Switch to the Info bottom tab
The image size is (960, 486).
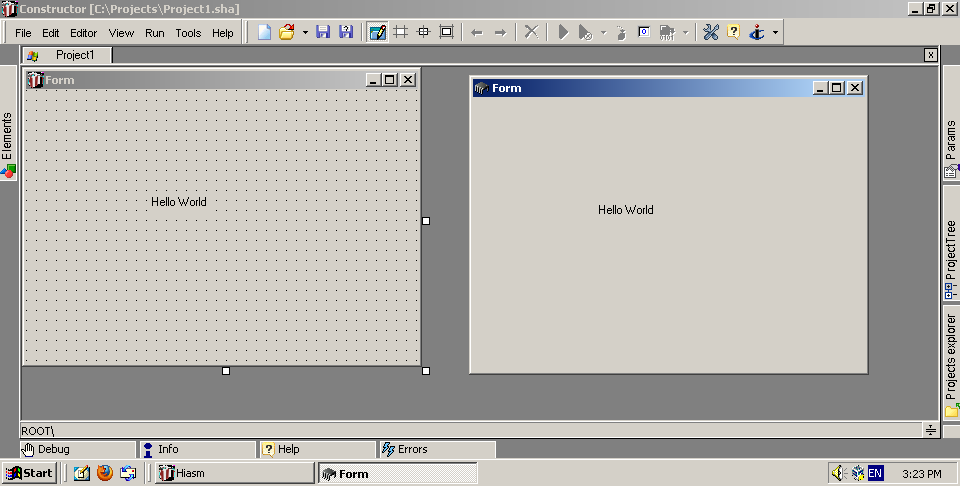click(197, 449)
